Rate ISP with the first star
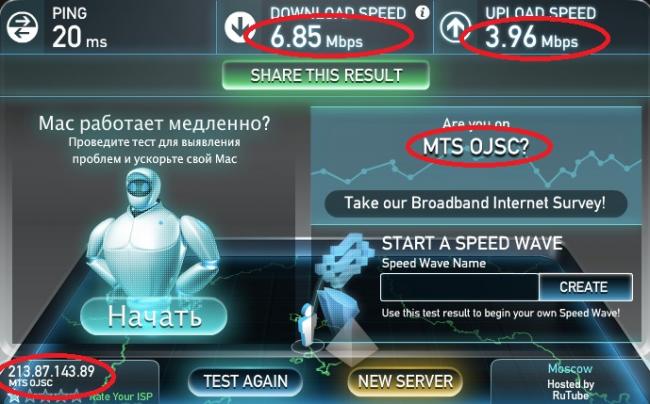650x404 pixels. click(x=14, y=397)
